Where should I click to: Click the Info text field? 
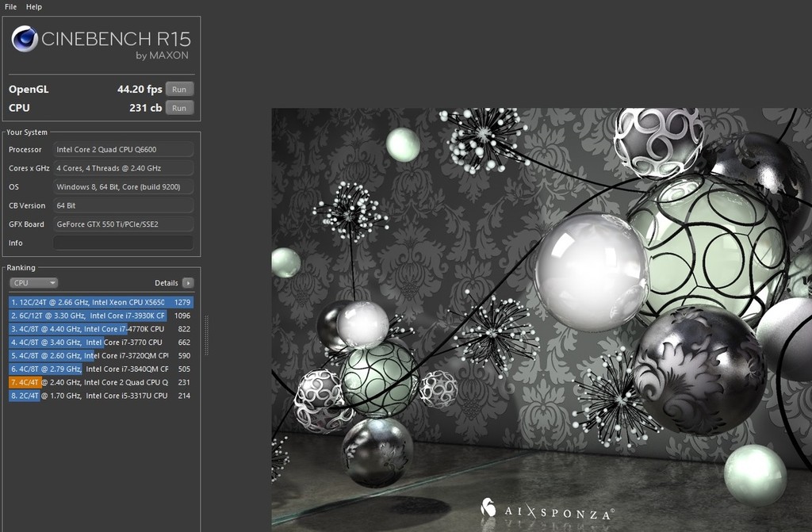[x=123, y=243]
